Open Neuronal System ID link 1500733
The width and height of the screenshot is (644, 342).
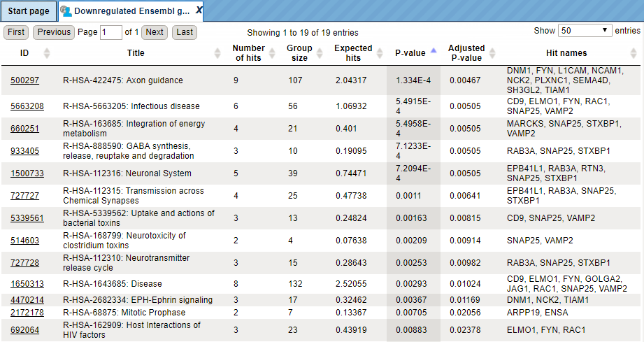point(27,173)
